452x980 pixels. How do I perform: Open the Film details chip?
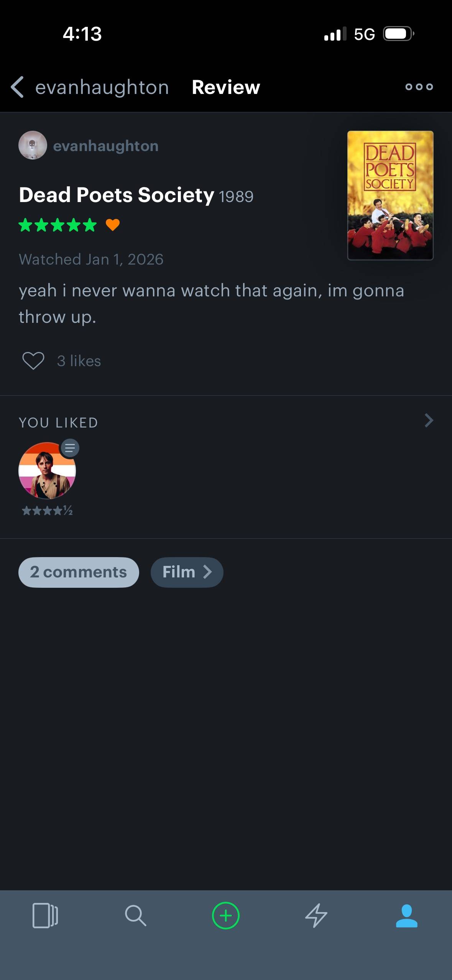187,572
